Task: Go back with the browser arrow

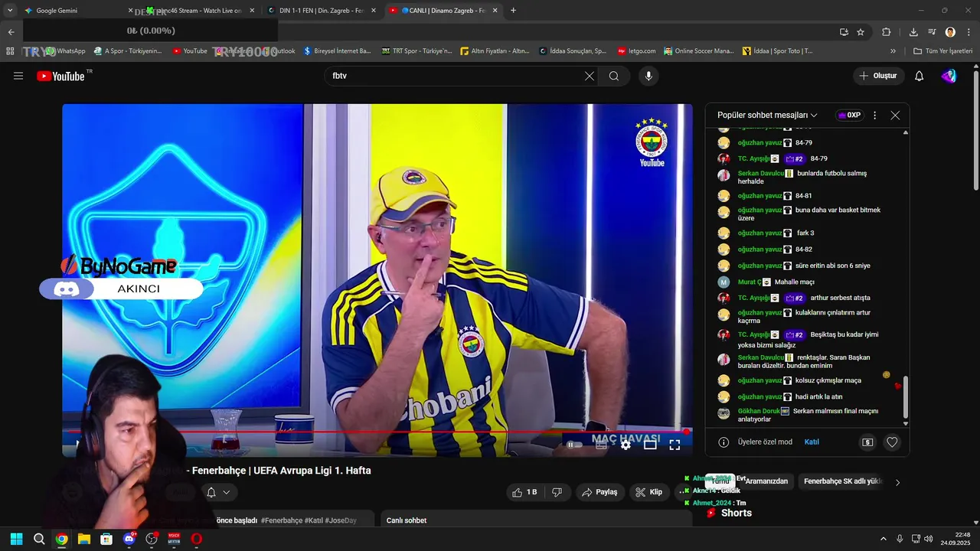Action: click(11, 32)
